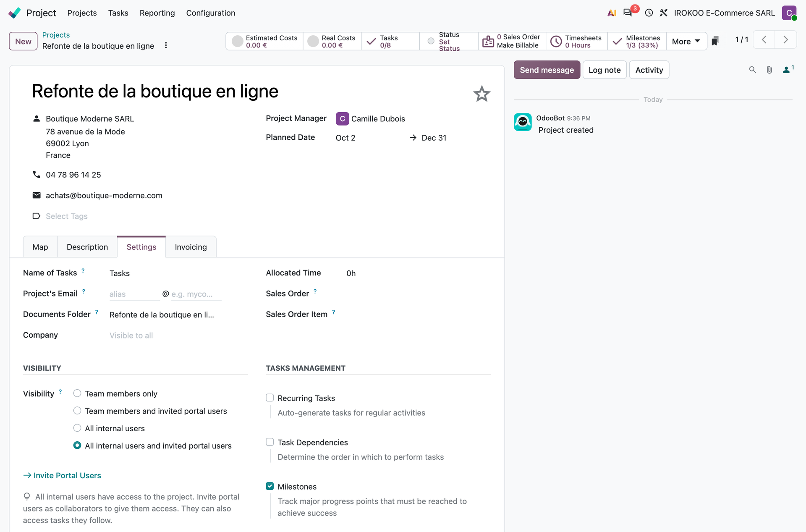Expand the More stat buttons dropdown
The height and width of the screenshot is (532, 806).
686,41
